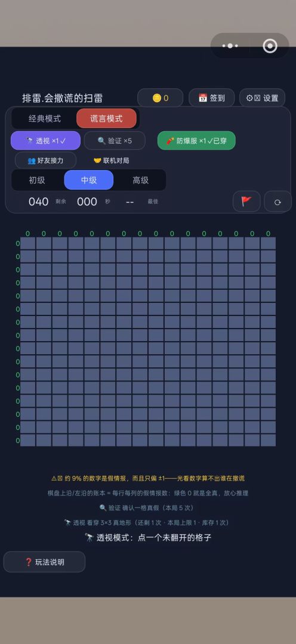Choose 初级 beginner difficulty
Image resolution: width=296 pixels, height=644 pixels.
[37, 180]
